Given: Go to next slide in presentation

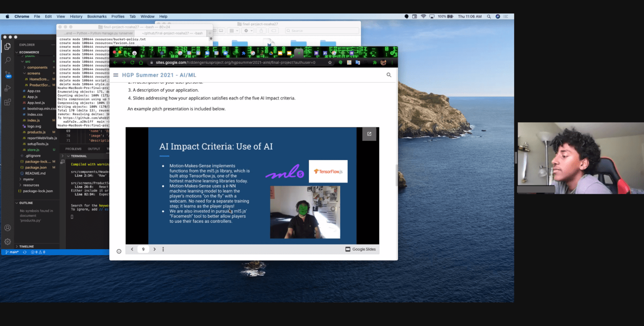Looking at the screenshot, I should (x=155, y=250).
